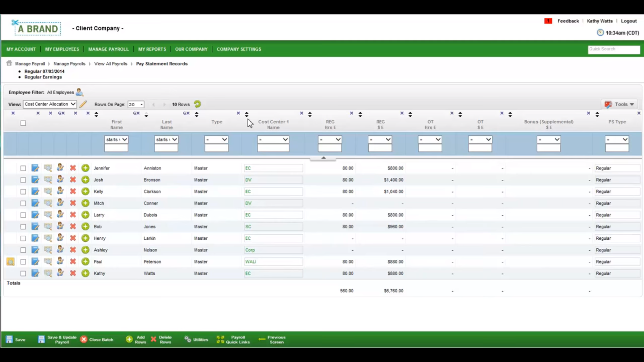
Task: Tick checkbox for Kathy Watts row
Action: pos(23,274)
